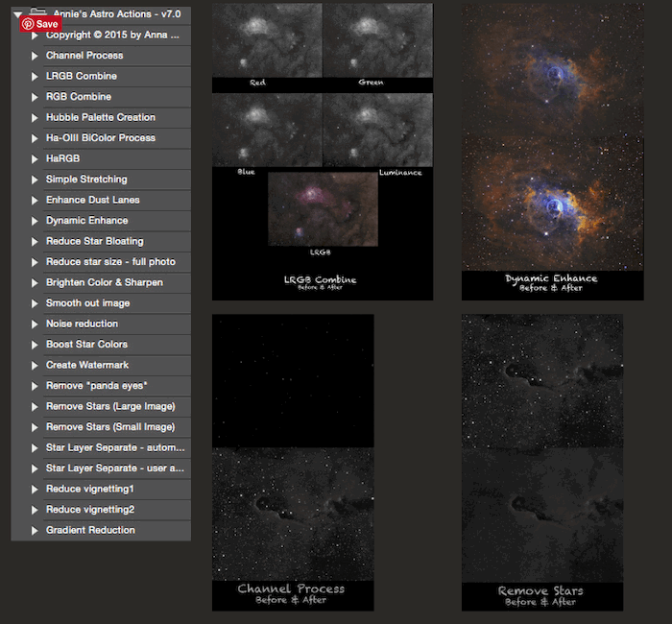
Task: Expand the Dynamic Enhance action
Action: click(35, 221)
